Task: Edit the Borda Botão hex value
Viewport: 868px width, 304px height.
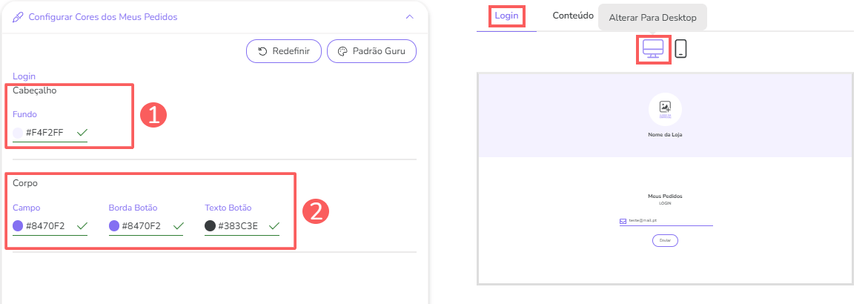Action: (141, 225)
